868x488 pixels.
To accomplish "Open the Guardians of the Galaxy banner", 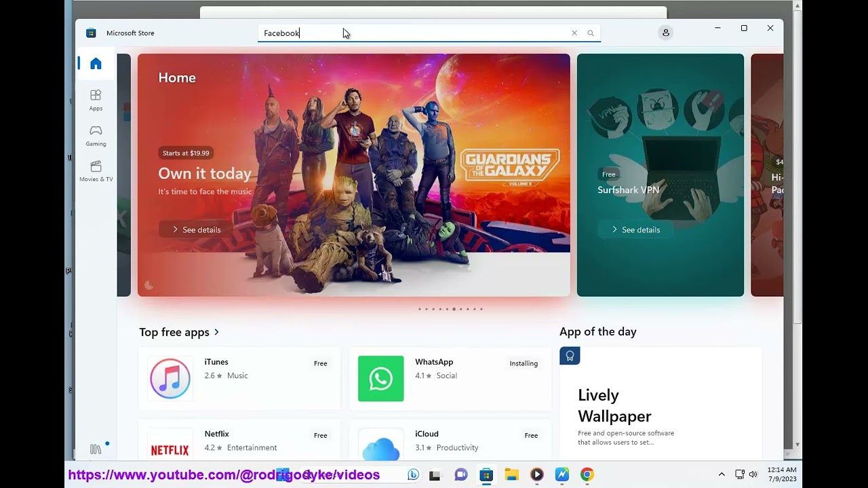I will (353, 175).
